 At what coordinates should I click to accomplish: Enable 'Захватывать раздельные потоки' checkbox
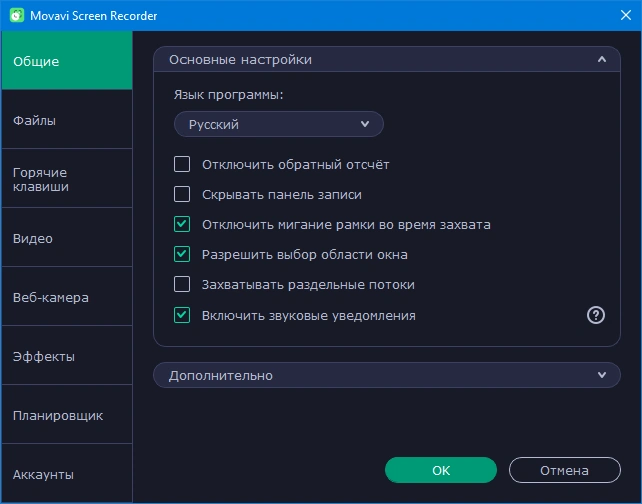pos(182,284)
